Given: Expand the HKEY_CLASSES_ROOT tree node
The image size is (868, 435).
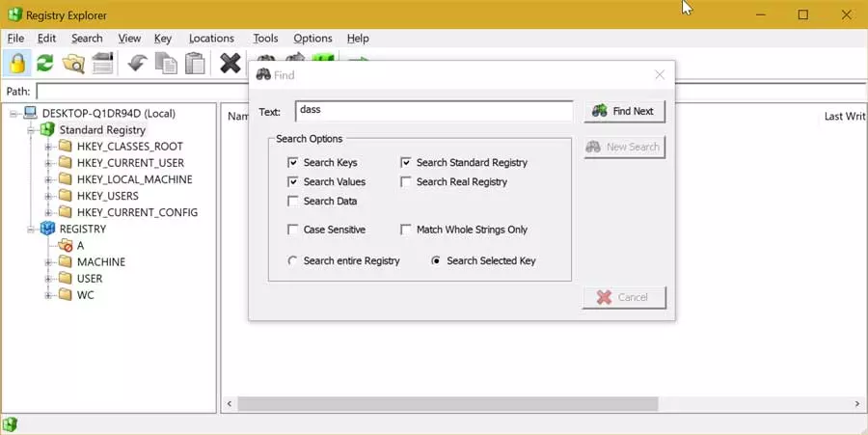Looking at the screenshot, I should pos(48,147).
